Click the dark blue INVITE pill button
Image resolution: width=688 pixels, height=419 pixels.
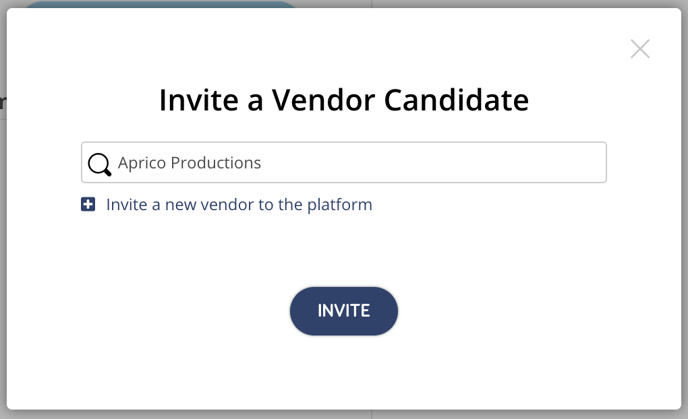344,311
